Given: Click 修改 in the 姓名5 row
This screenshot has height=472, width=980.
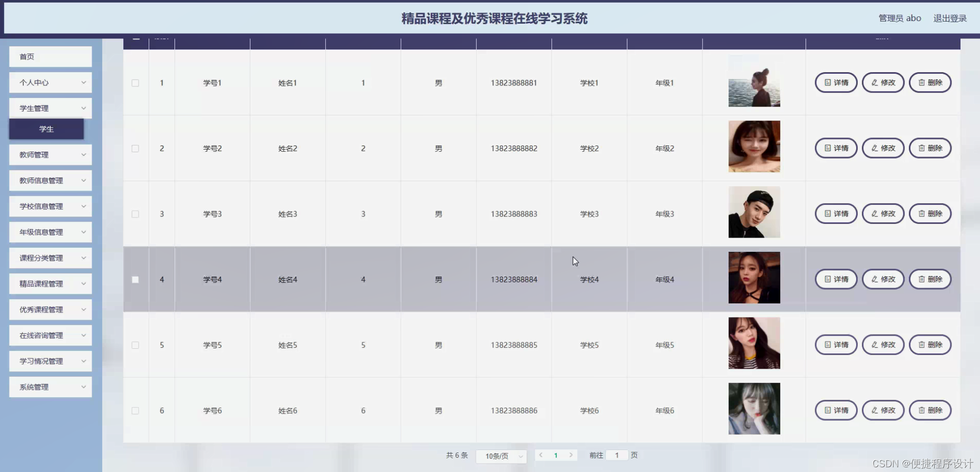Looking at the screenshot, I should click(x=883, y=345).
